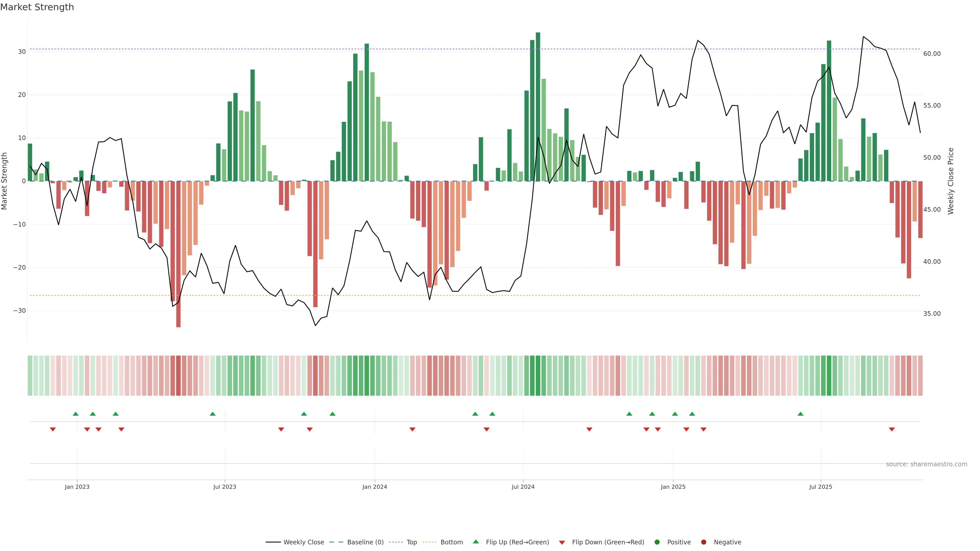Screen dimensions: 980x551
Task: Click the Jan 2024 x-axis label
Action: click(374, 487)
